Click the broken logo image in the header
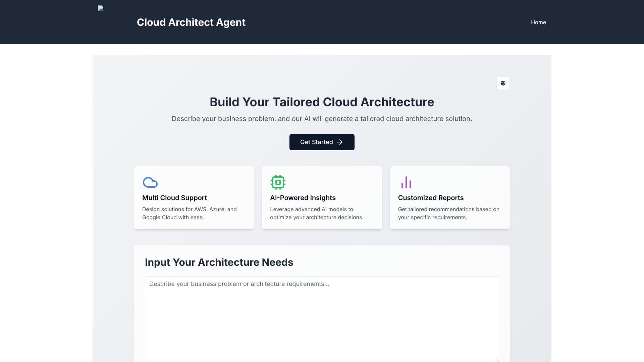 (101, 8)
